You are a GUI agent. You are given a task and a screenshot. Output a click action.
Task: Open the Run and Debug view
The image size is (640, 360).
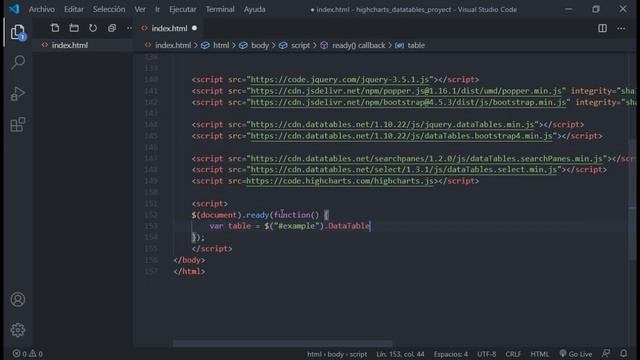click(18, 93)
